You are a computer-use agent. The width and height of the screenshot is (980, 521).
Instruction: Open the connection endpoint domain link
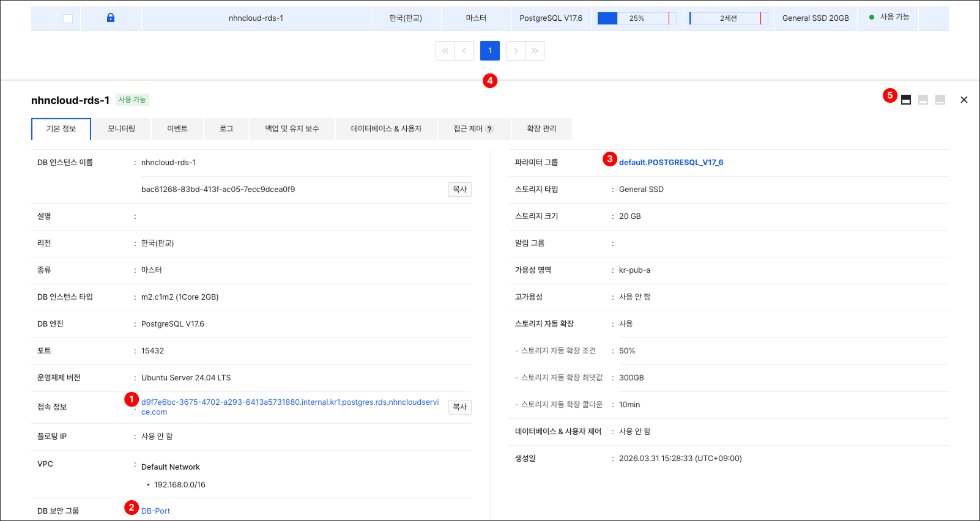coord(290,407)
